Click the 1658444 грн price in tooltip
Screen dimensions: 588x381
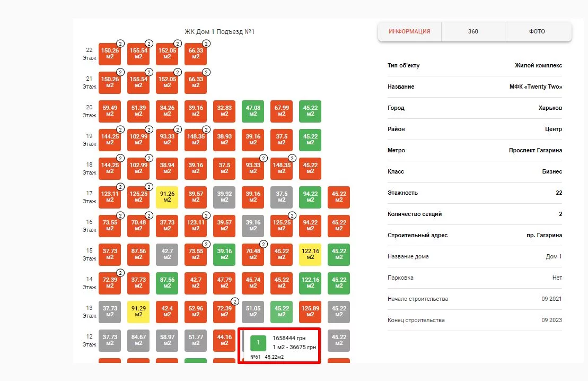(x=289, y=338)
